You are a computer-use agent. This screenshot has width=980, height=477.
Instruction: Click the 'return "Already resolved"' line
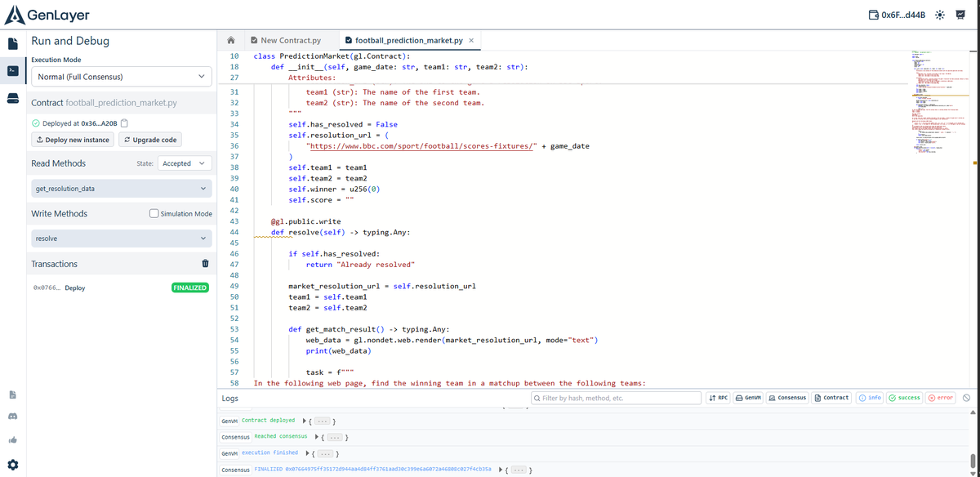[360, 265]
